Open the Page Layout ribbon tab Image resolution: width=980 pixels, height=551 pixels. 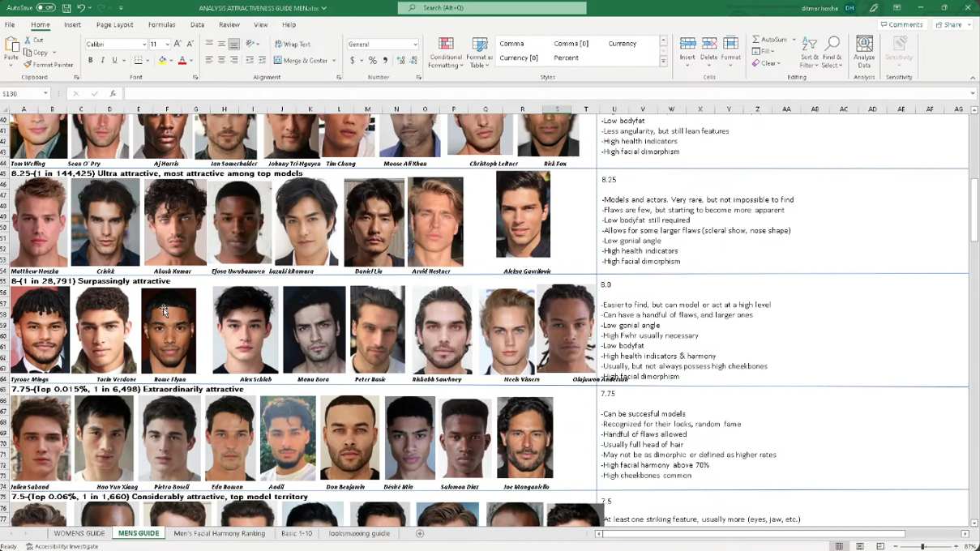[x=114, y=25]
